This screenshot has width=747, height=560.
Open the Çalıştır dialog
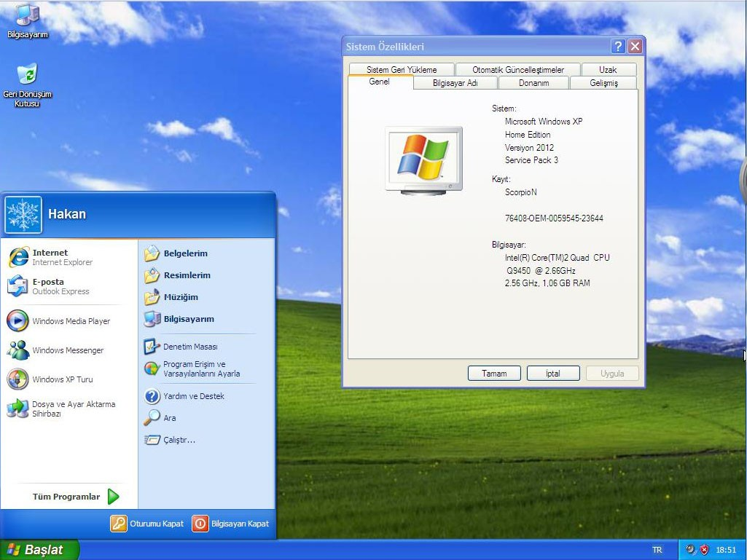[x=180, y=440]
